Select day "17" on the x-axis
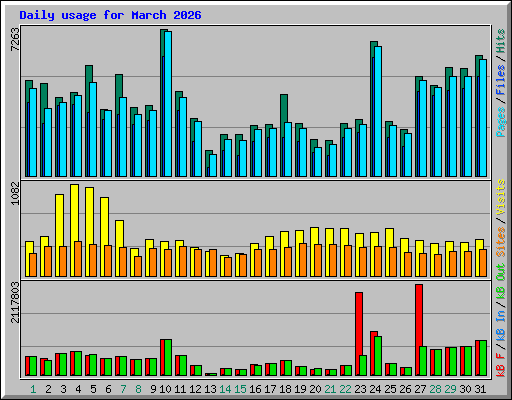 pyautogui.click(x=270, y=389)
